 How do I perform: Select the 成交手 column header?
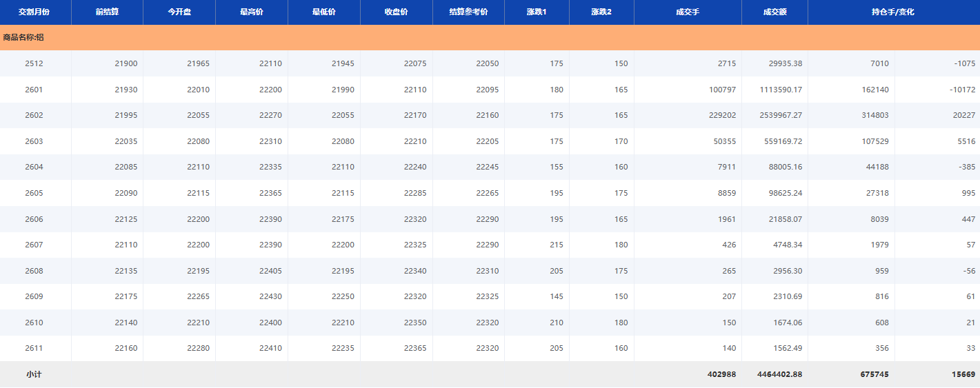688,12
